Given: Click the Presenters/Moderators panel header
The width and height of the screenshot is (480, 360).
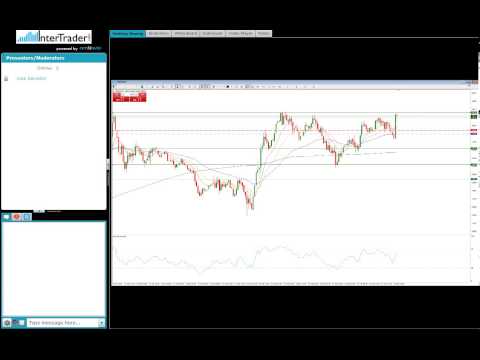Looking at the screenshot, I should [54, 58].
